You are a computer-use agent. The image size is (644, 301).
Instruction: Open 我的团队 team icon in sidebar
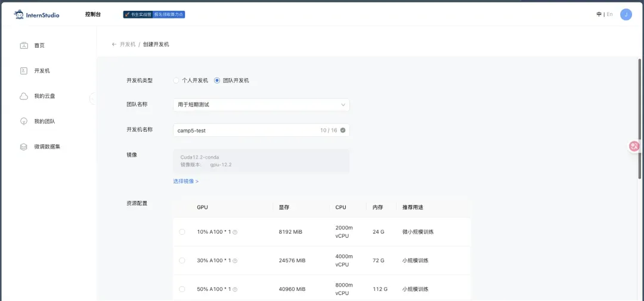24,122
